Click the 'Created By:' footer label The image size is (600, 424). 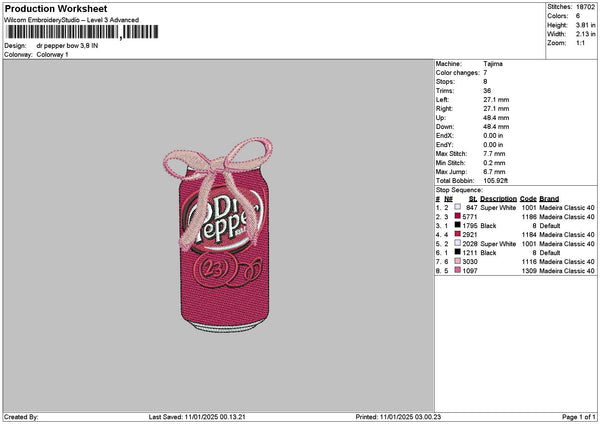click(21, 417)
